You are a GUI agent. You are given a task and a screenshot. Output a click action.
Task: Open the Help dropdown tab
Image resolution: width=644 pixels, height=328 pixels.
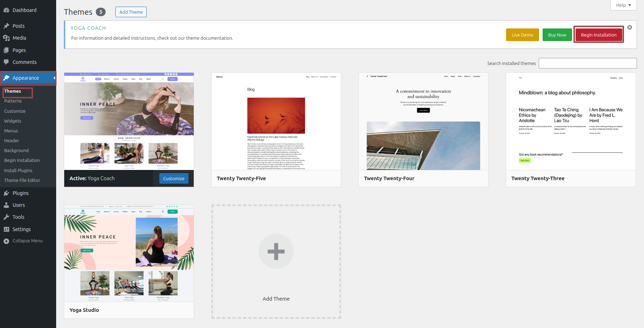click(x=623, y=5)
